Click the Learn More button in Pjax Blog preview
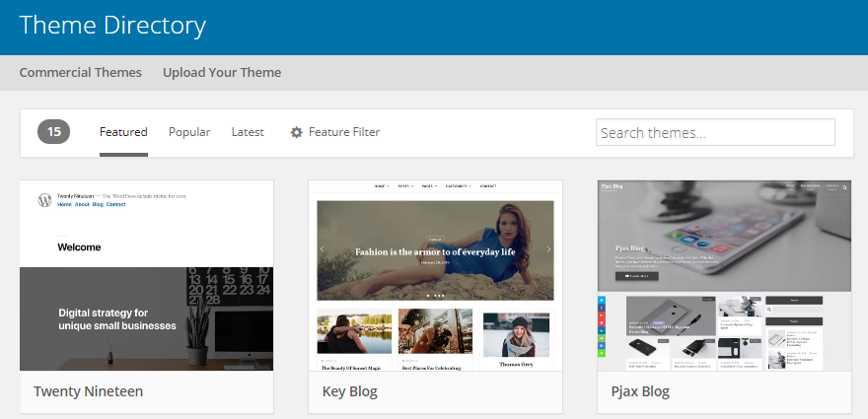The image size is (868, 419). click(636, 276)
